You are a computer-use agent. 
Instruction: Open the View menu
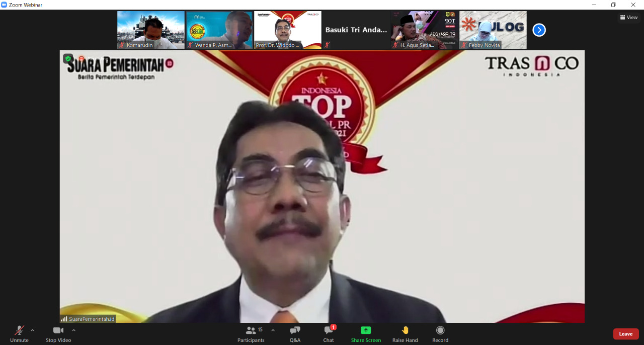click(x=628, y=17)
